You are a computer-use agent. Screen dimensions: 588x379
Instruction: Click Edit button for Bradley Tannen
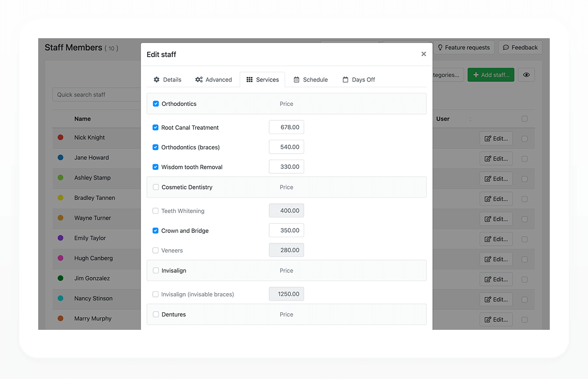[x=496, y=199]
